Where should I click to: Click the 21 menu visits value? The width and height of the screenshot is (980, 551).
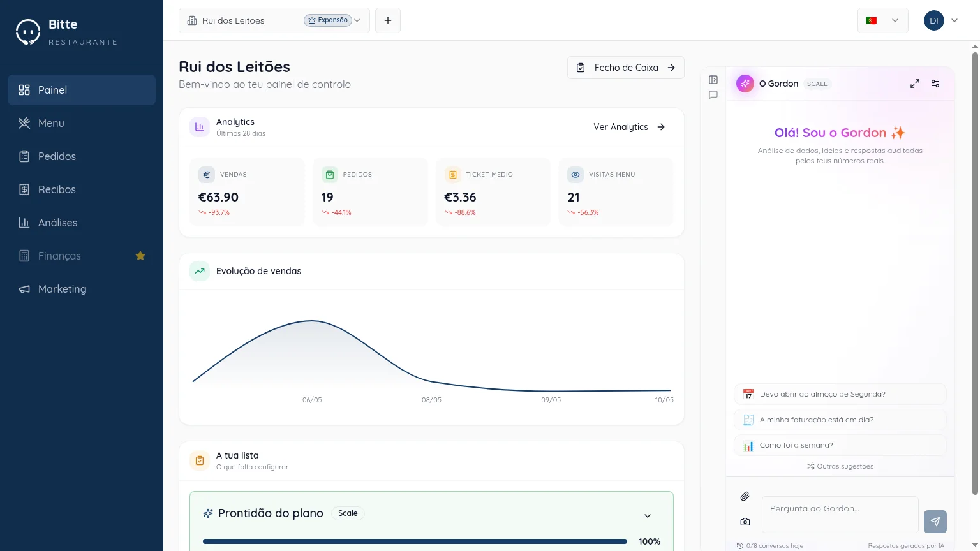pos(574,198)
